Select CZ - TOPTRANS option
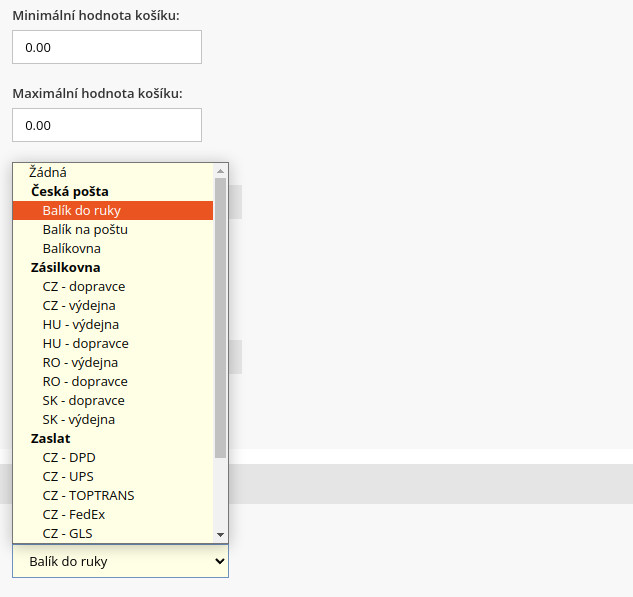Viewport: 633px width, 597px height. pos(88,495)
